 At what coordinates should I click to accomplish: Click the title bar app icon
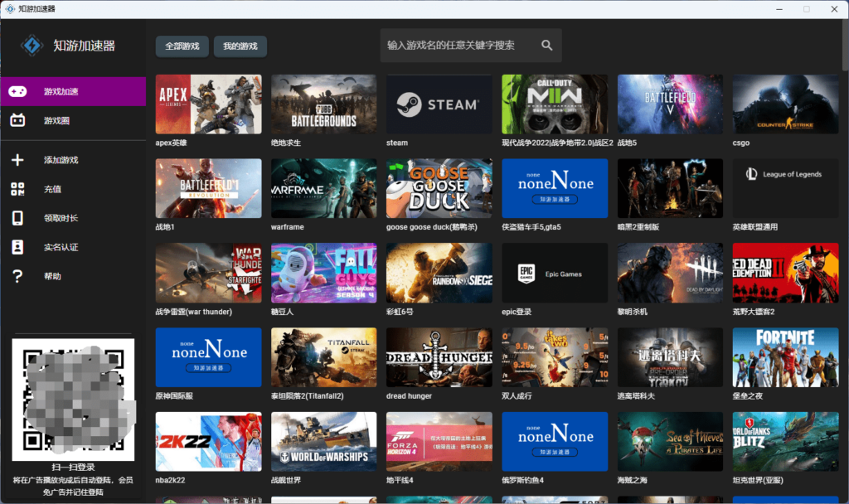(x=10, y=8)
